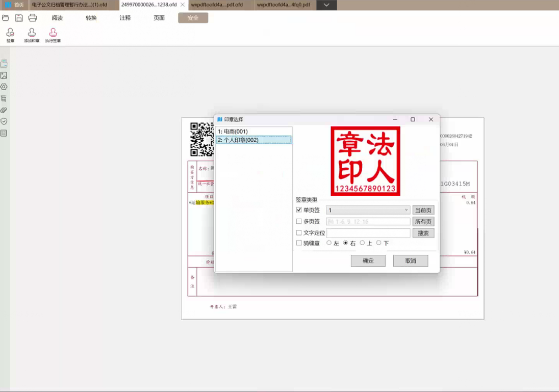559x392 pixels.
Task: Enable the 文字定位 checkbox
Action: click(x=299, y=233)
